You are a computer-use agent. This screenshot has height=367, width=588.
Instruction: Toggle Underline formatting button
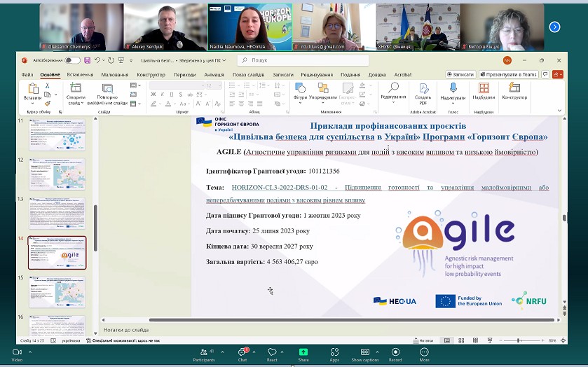click(x=172, y=95)
